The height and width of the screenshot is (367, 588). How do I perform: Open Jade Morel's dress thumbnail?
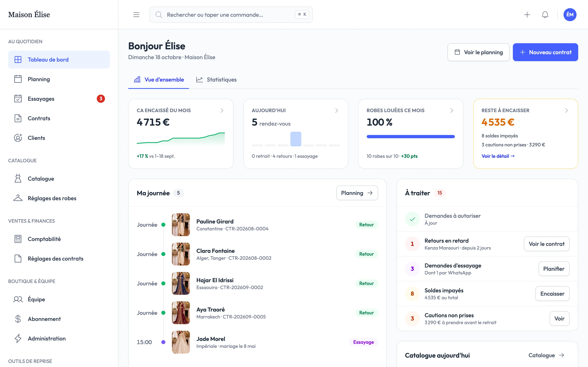point(181,342)
